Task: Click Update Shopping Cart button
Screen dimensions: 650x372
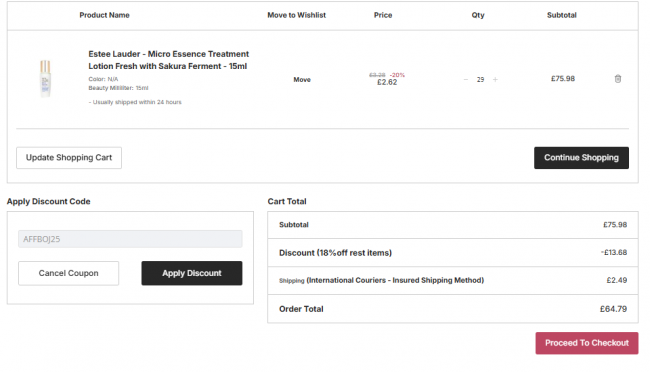Action: pos(69,158)
